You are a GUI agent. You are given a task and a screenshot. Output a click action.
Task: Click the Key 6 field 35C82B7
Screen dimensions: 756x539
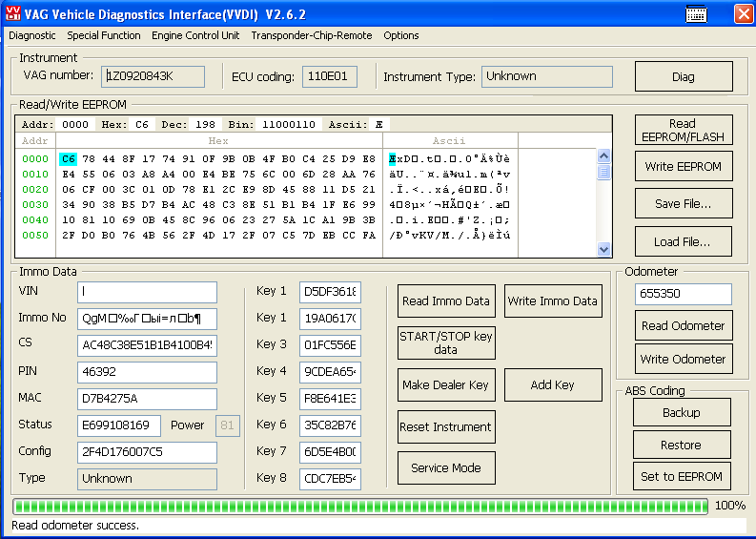(330, 425)
